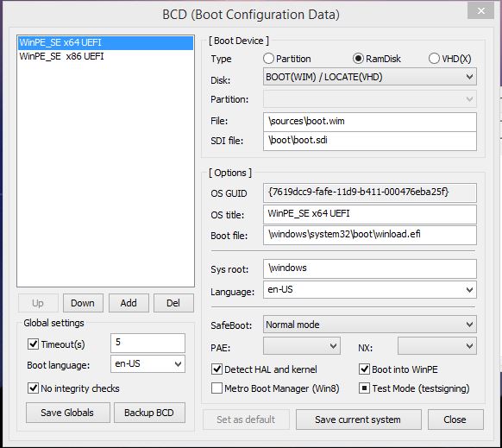Close the BCD dialog with X icon
The height and width of the screenshot is (448, 502).
[x=481, y=11]
